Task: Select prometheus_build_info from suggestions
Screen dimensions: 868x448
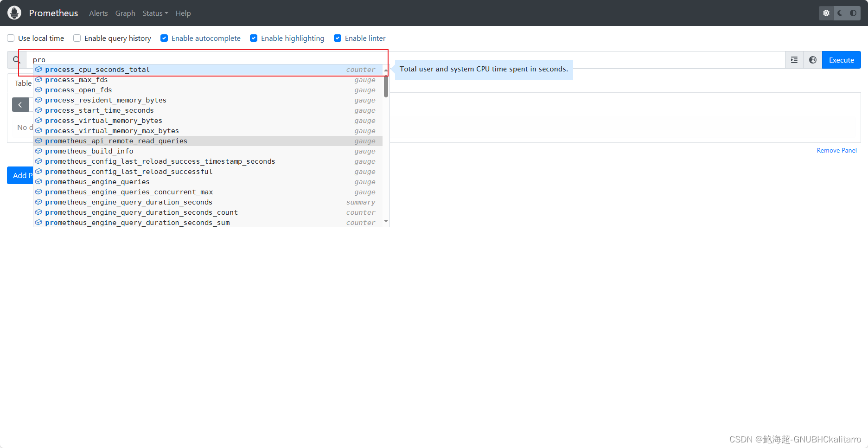Action: pos(89,151)
